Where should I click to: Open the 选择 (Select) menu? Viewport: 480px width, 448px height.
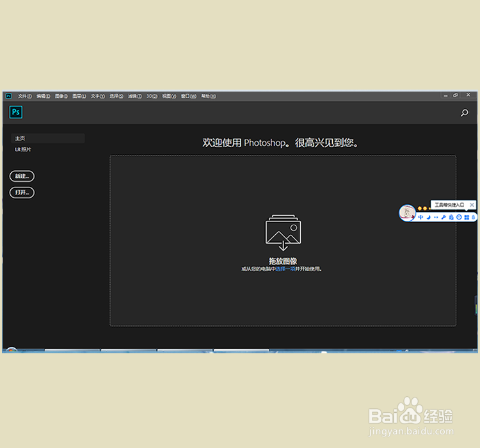[x=116, y=96]
